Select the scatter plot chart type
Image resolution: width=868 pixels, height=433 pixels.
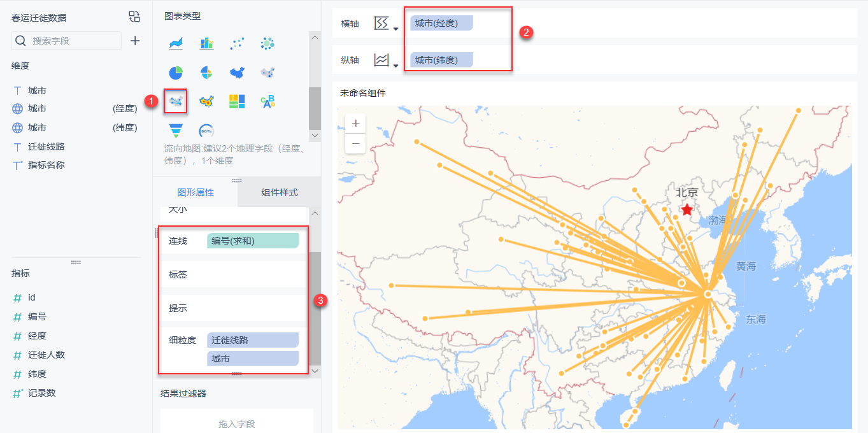coord(237,43)
